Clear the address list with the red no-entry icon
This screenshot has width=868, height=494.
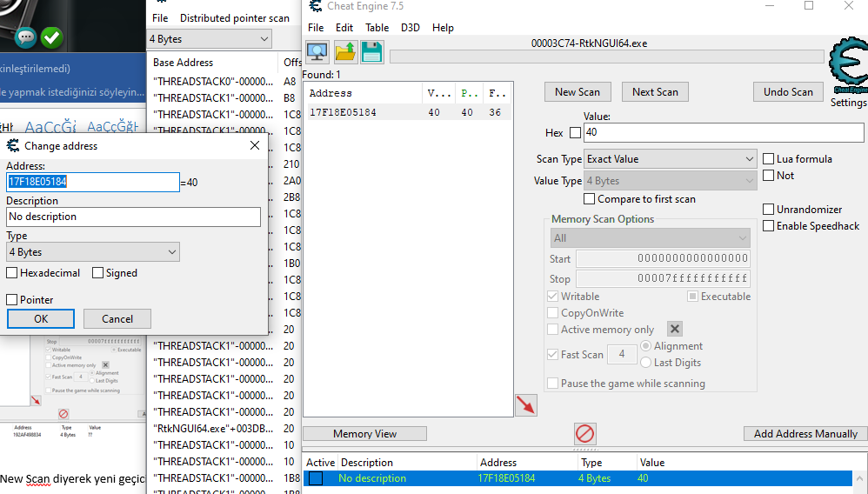tap(584, 434)
